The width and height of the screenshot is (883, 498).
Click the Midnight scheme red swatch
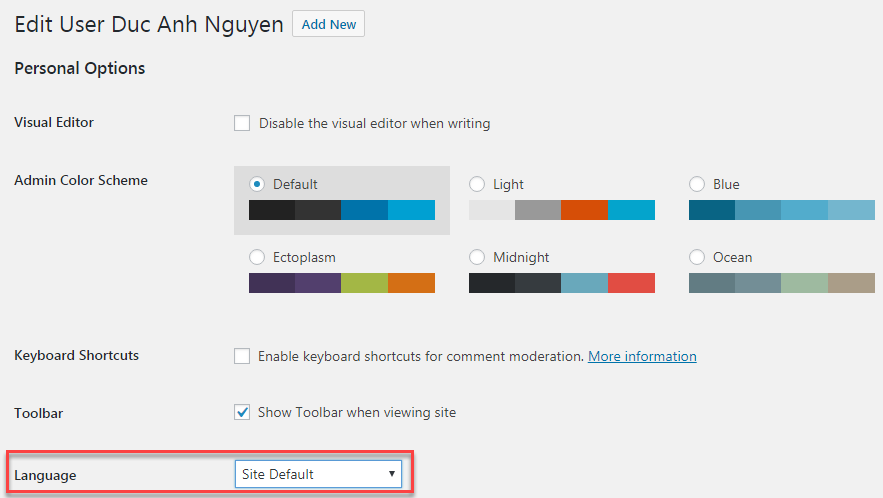(x=631, y=283)
